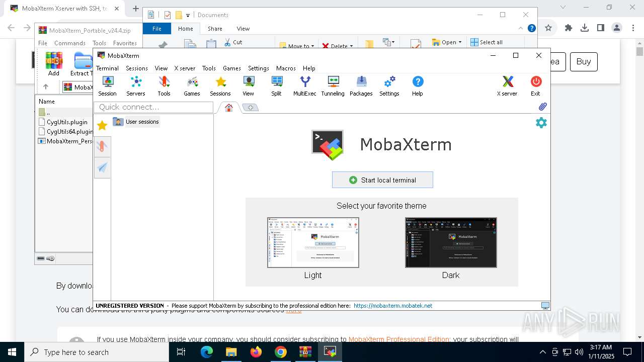
Task: Click the teal gear icon on home page
Action: click(541, 123)
